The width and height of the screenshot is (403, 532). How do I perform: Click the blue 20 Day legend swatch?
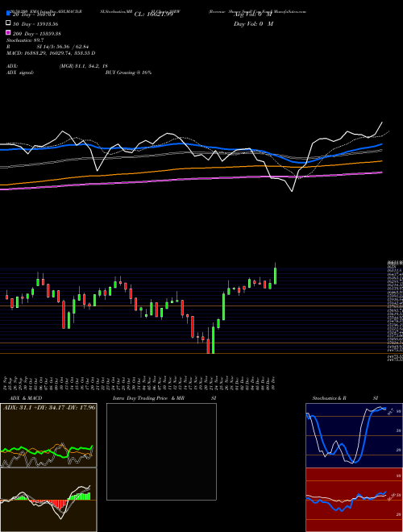click(8, 13)
